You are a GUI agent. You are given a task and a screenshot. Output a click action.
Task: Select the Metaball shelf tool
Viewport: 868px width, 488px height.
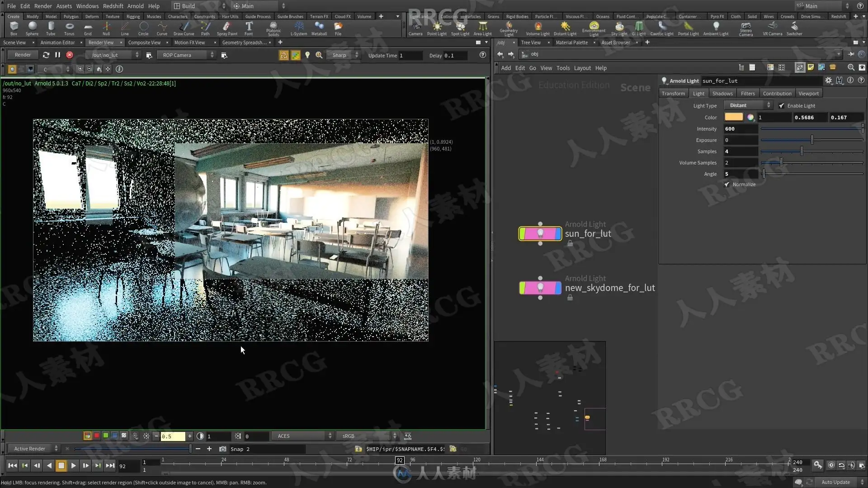coord(319,28)
